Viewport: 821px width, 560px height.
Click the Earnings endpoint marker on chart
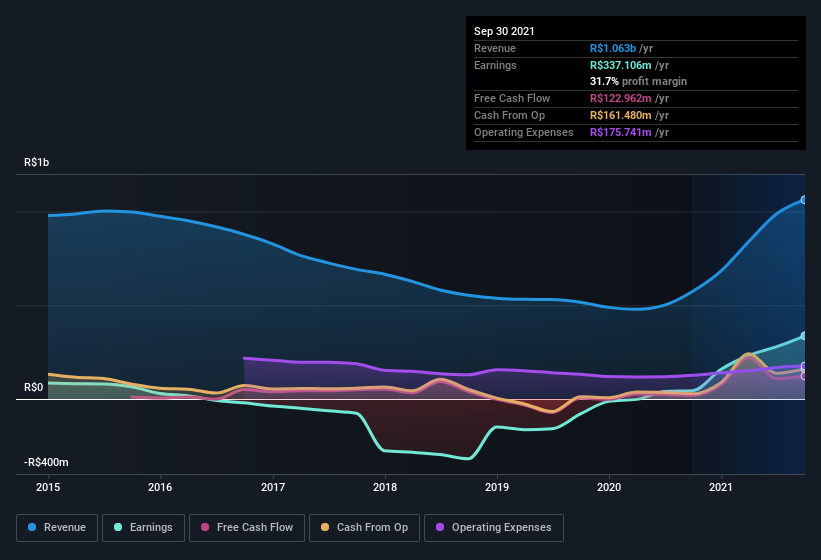click(x=804, y=336)
